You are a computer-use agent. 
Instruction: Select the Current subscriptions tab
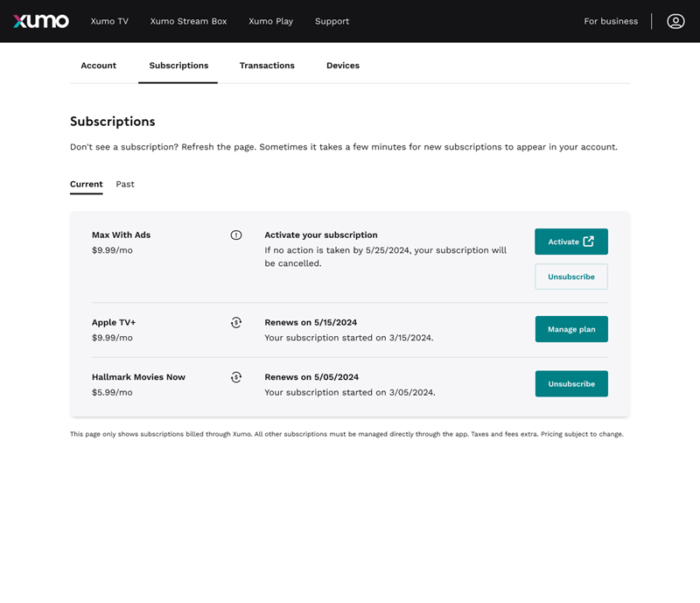click(86, 184)
